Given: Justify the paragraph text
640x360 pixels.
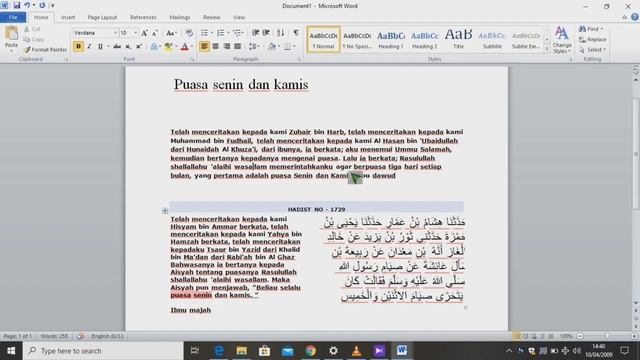Looking at the screenshot, I should [x=238, y=47].
